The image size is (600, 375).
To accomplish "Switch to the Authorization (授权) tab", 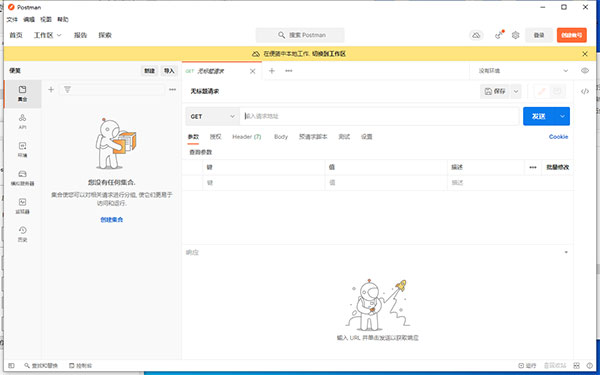I will point(215,137).
